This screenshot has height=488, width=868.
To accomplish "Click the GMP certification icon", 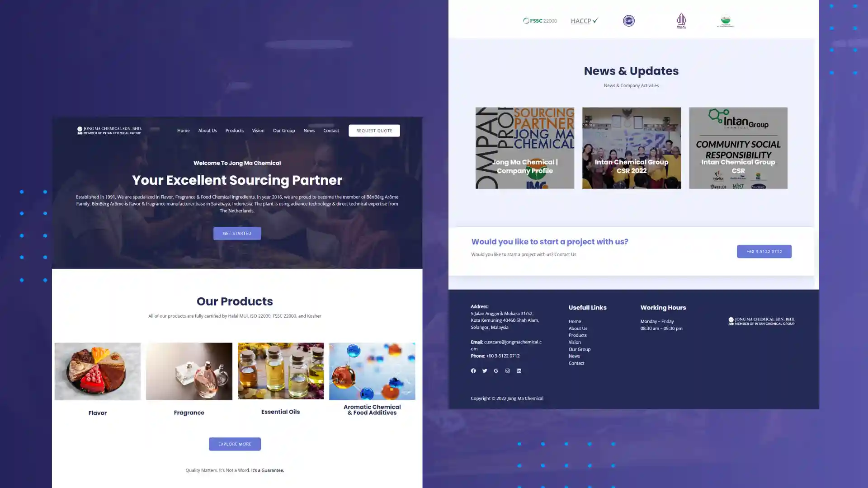I will [629, 20].
